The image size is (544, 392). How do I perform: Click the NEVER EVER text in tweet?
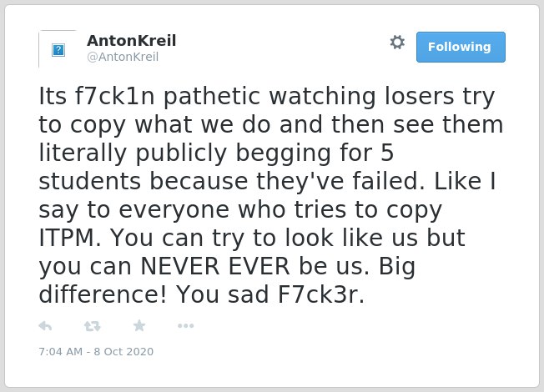(214, 266)
